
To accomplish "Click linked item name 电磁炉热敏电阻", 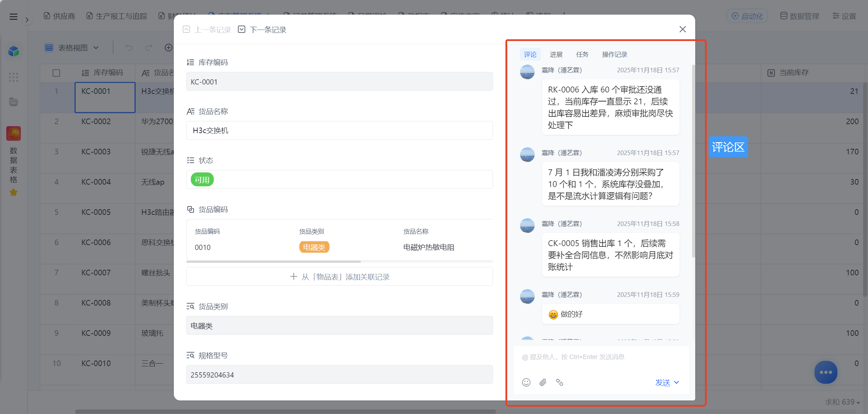I will tap(429, 247).
